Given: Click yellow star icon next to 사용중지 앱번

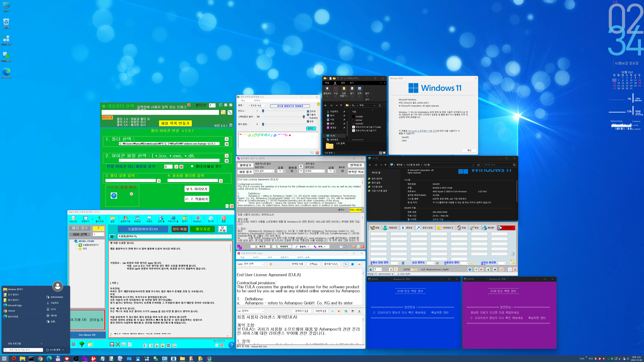Looking at the screenshot, I should tap(472, 263).
